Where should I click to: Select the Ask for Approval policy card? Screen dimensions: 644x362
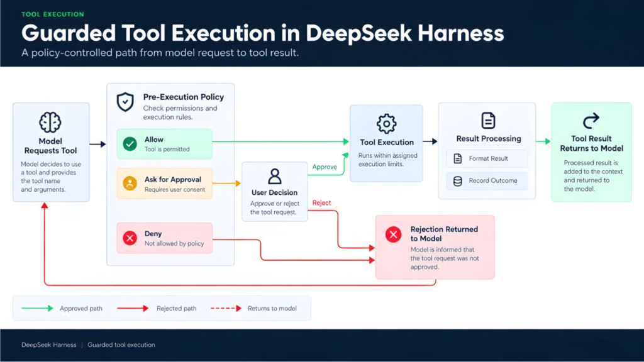pos(164,184)
